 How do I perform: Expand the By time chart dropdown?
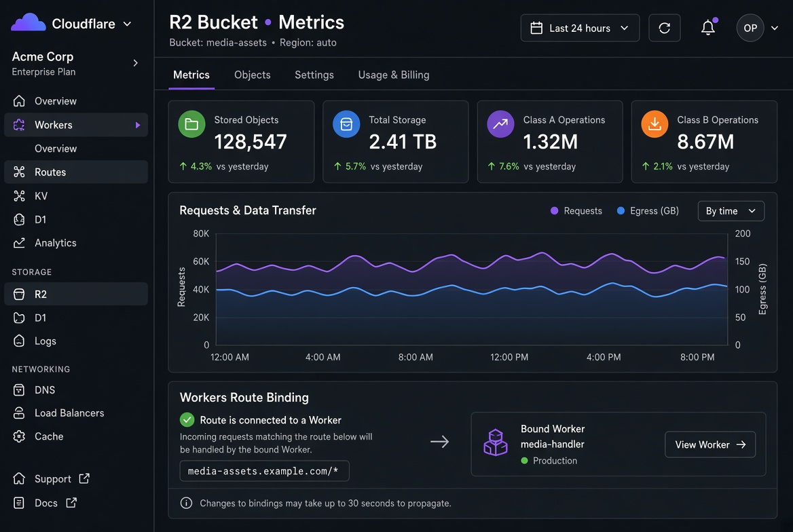[x=731, y=211]
